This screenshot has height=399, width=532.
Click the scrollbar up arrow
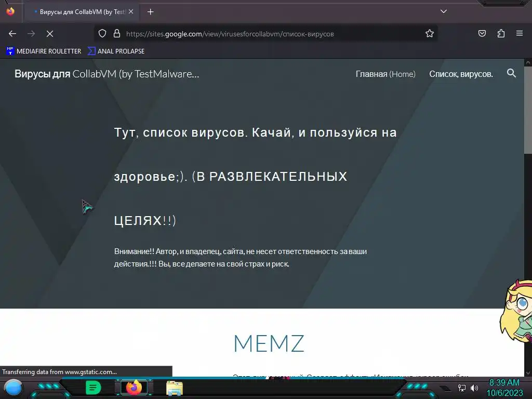pos(528,62)
